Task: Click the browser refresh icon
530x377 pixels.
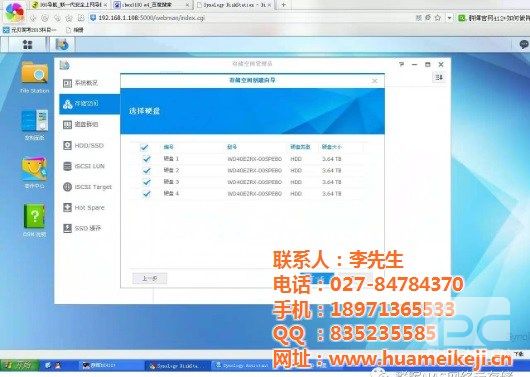Action: 45,18
